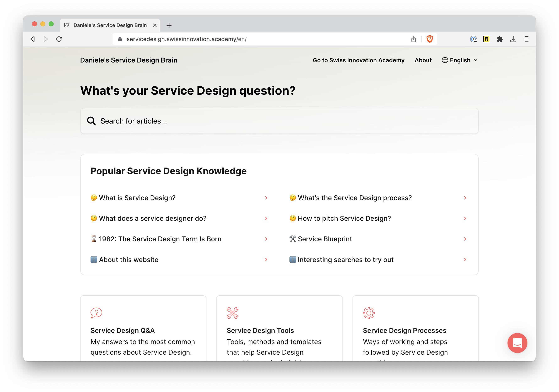The height and width of the screenshot is (392, 559).
Task: Click the password manager extension icon
Action: (x=473, y=39)
